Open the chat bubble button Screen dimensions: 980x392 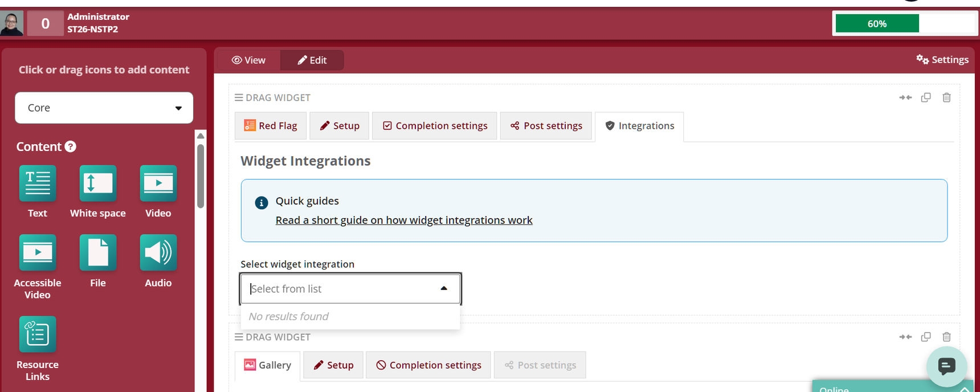(x=946, y=366)
